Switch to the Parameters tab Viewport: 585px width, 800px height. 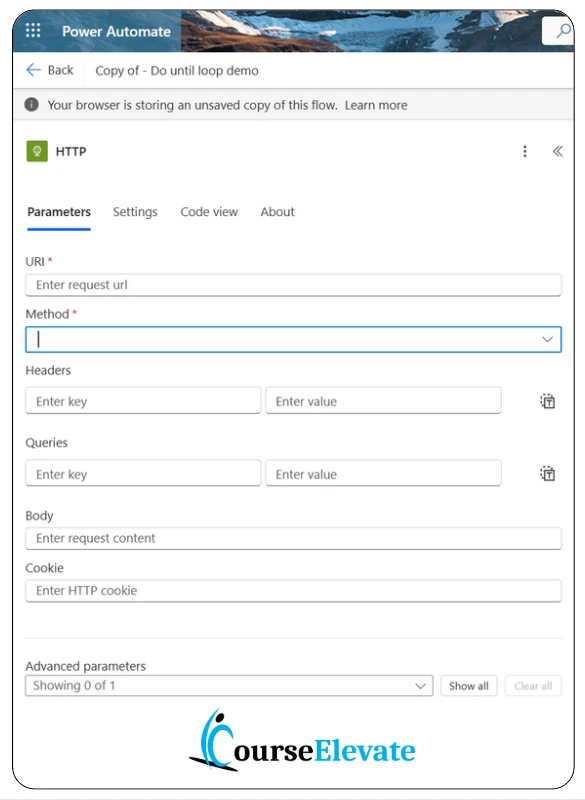[58, 212]
